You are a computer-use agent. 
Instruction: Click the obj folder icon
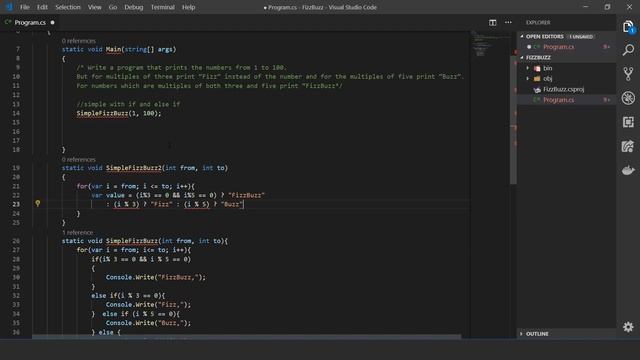(x=537, y=78)
